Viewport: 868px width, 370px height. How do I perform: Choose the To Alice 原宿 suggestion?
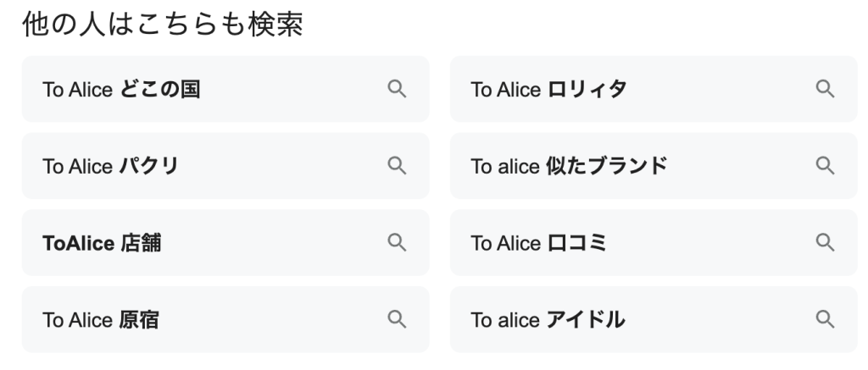coord(101,319)
